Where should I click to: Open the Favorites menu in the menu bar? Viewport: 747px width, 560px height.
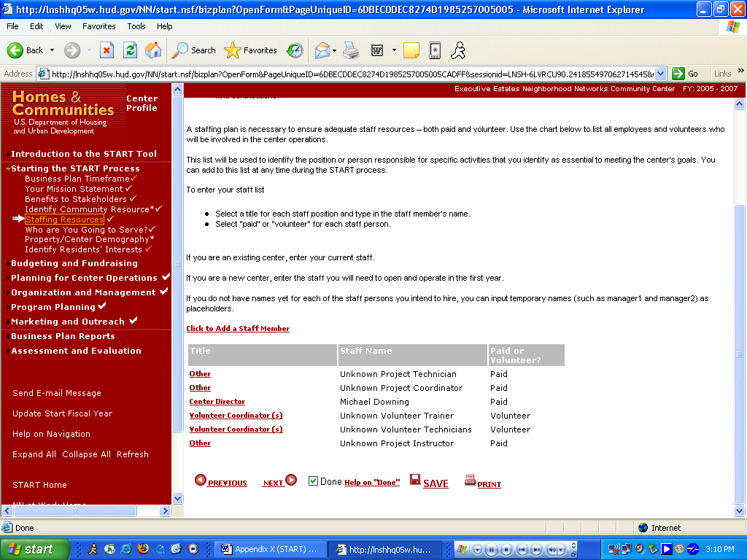coord(98,26)
